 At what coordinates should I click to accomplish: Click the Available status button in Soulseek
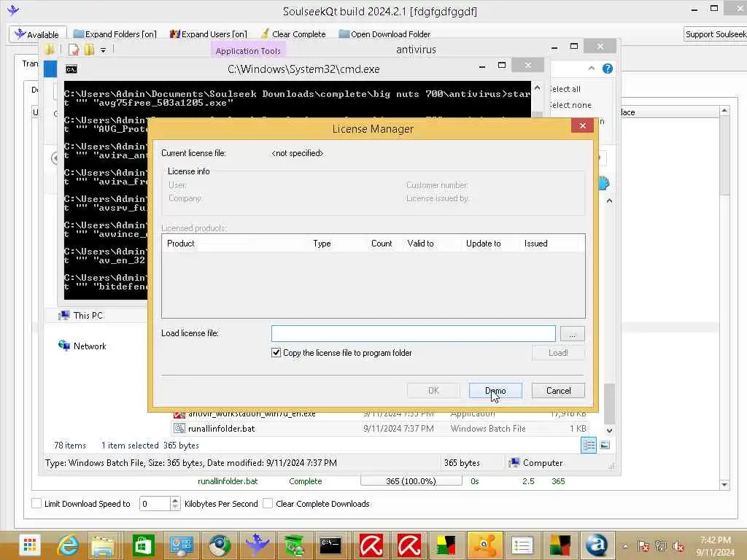pyautogui.click(x=37, y=34)
